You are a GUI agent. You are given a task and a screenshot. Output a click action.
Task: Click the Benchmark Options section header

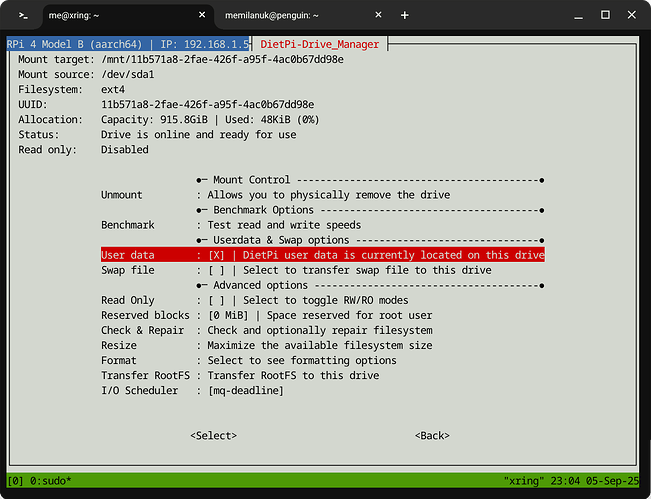click(x=264, y=210)
